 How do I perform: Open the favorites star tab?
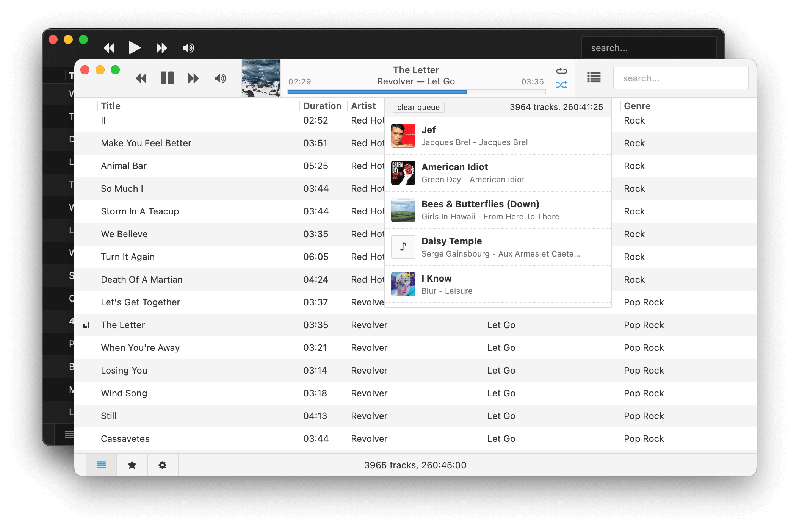pos(132,465)
